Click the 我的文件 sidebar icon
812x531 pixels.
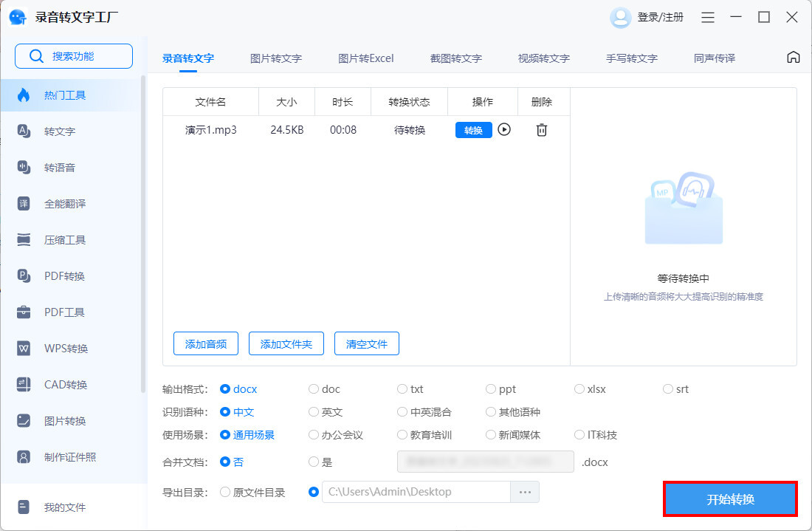tap(24, 507)
